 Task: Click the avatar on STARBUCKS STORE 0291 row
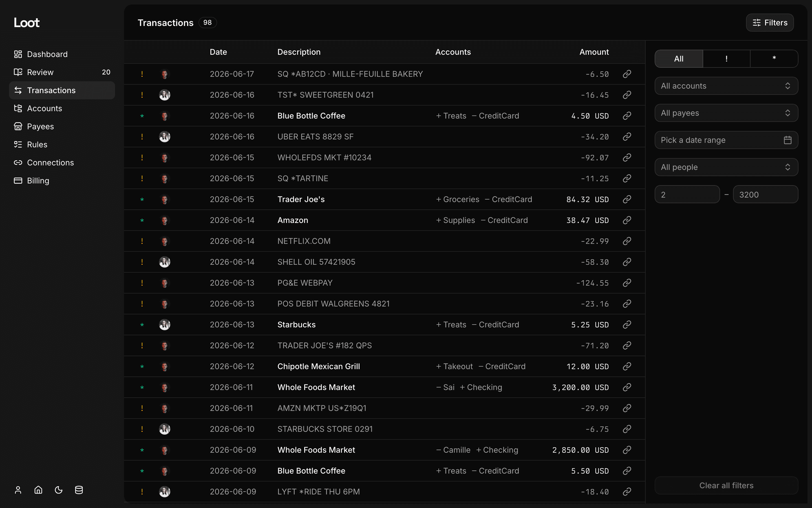coord(164,429)
